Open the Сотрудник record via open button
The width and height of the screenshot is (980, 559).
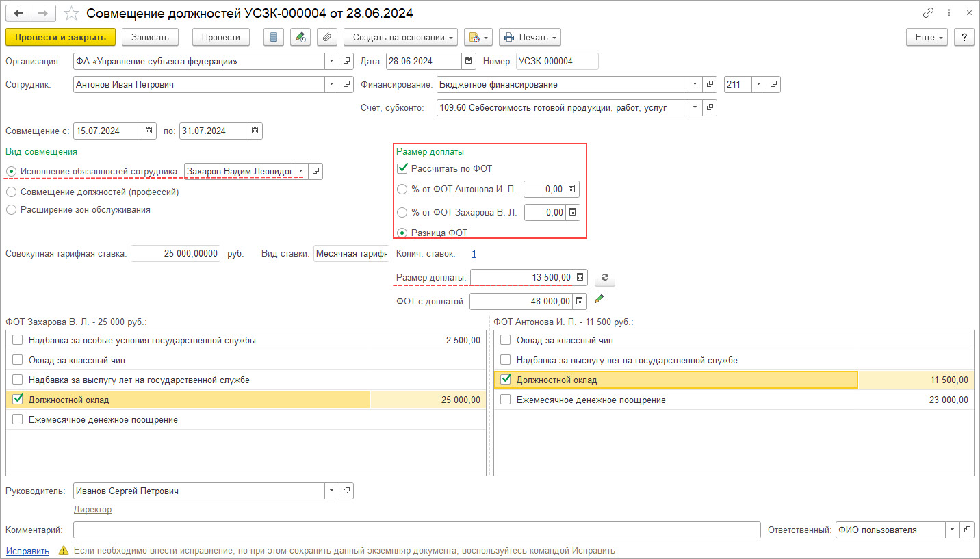pyautogui.click(x=346, y=84)
